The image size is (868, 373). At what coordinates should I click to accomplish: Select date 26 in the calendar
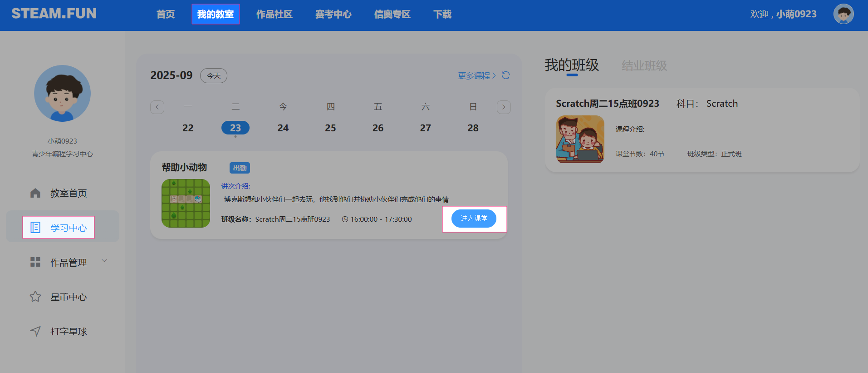tap(378, 128)
